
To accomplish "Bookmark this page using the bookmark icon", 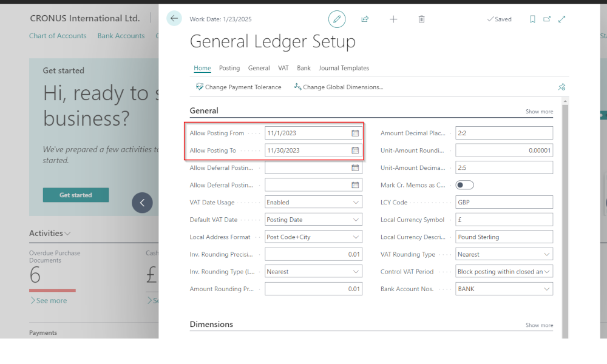I will click(x=532, y=19).
